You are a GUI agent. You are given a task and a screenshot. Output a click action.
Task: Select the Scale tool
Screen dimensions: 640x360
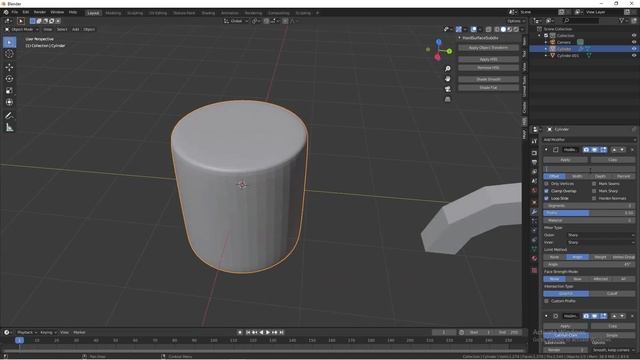tap(9, 91)
